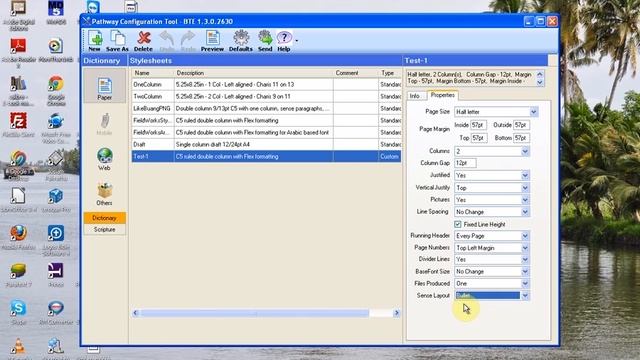Click the Paratext 7 desktop icon
Image resolution: width=640 pixels, height=360 pixels.
(18, 275)
